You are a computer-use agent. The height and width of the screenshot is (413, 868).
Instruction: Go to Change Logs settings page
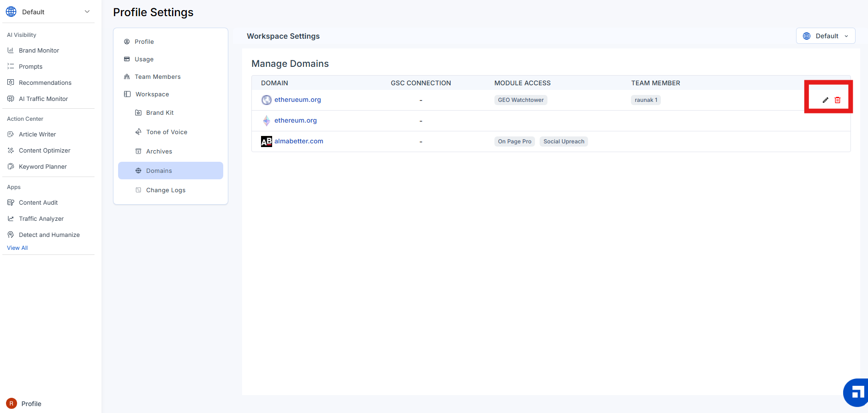[x=166, y=190]
